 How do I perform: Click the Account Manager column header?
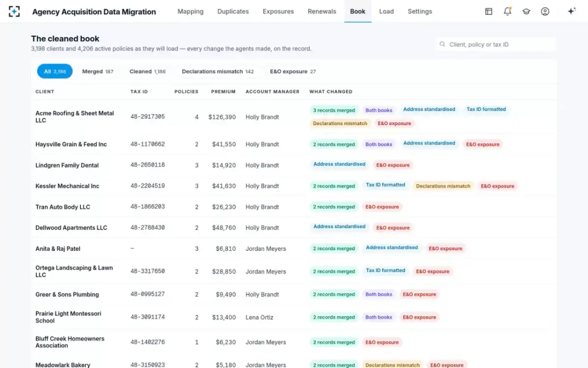coord(272,92)
